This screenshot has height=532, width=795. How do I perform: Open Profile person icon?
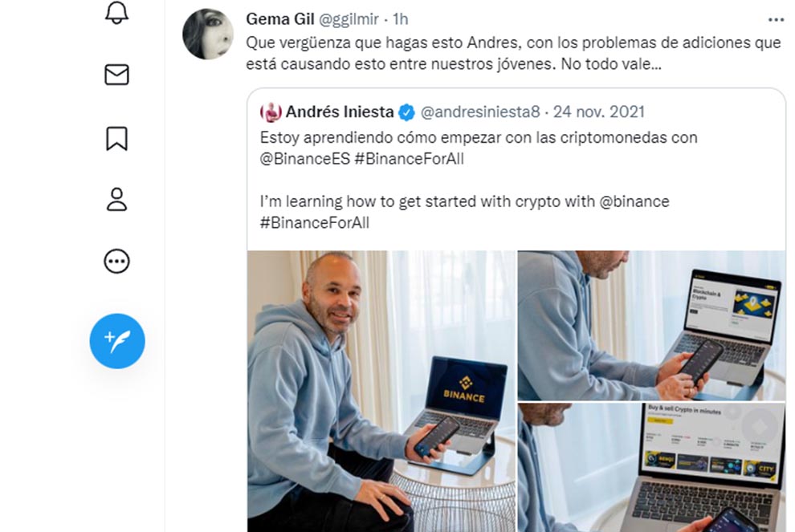[116, 199]
